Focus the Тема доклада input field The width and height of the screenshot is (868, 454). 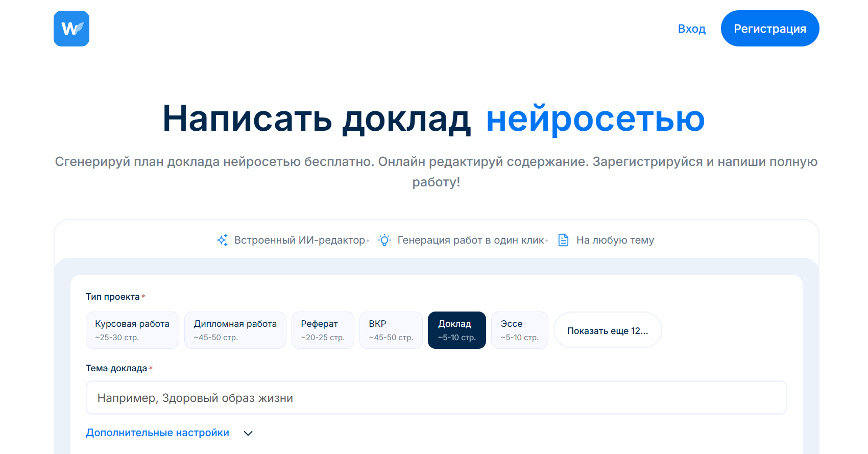pos(436,398)
